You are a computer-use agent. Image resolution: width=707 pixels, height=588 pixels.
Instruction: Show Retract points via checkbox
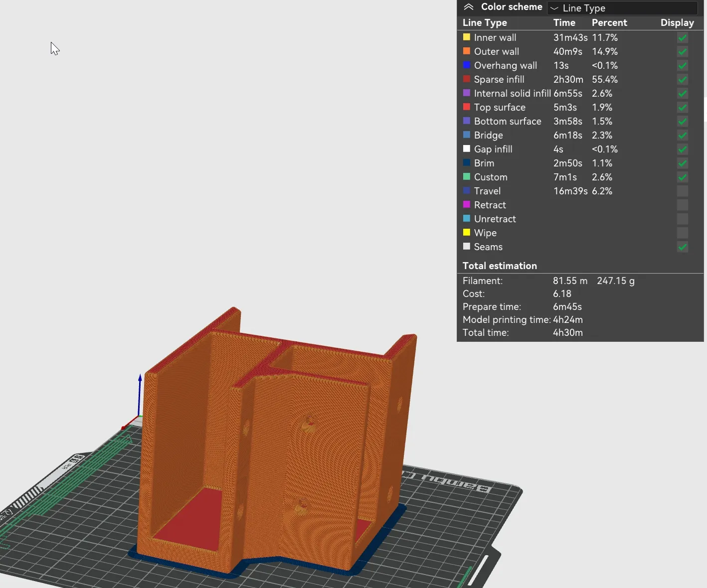click(x=682, y=205)
